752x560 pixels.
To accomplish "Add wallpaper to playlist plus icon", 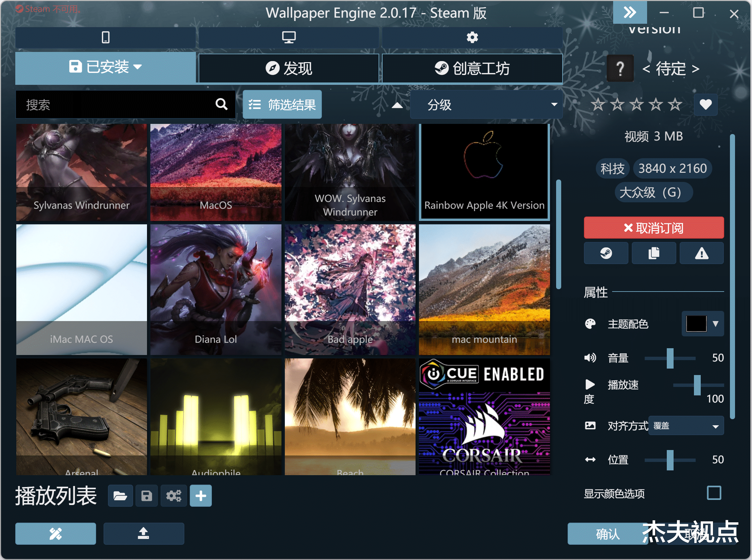I will tap(201, 496).
